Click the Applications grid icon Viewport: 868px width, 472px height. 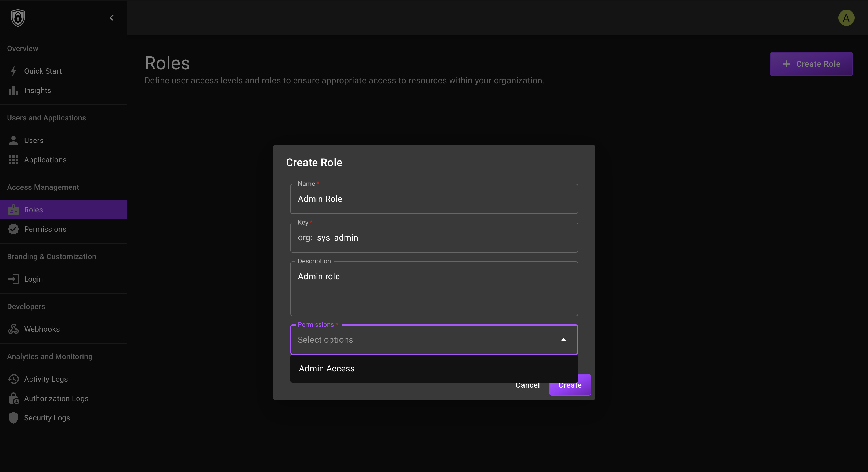tap(13, 160)
